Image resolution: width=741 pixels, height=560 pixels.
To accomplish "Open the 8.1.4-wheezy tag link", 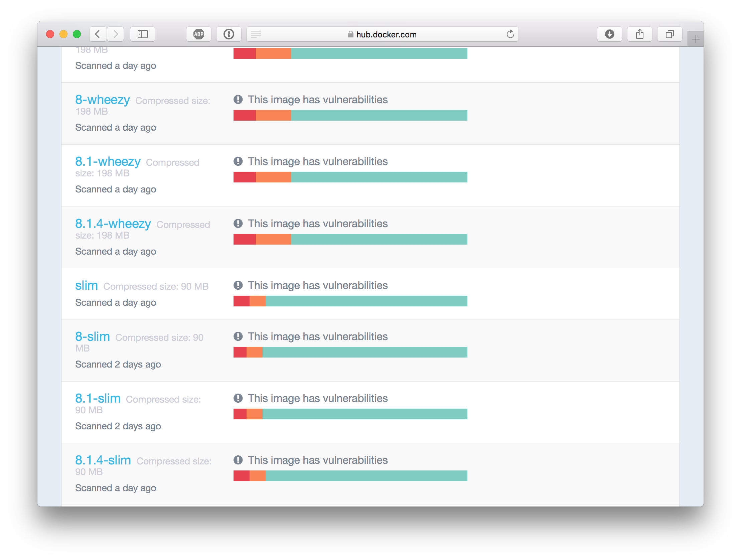I will (113, 224).
